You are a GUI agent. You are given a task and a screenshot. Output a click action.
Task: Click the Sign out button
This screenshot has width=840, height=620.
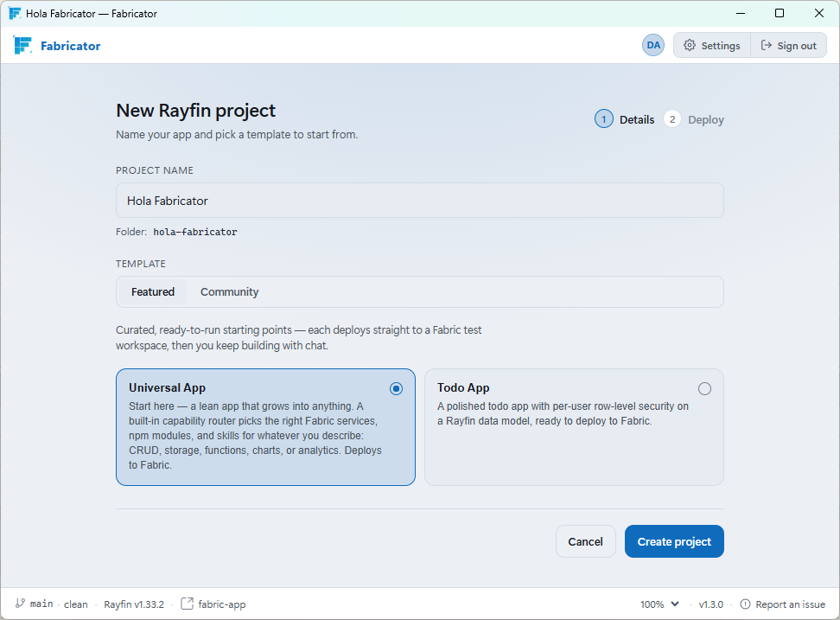(788, 46)
